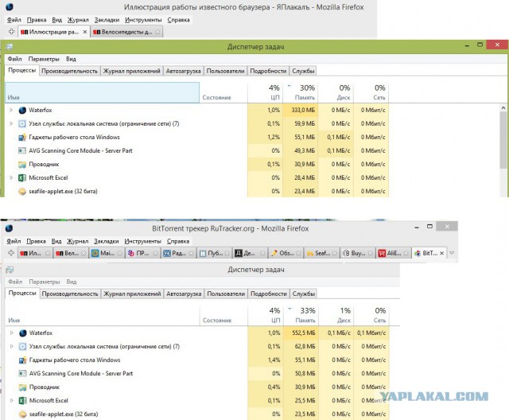Click Waterfox process icon in 552,5 МБ row
This screenshot has height=420, width=509.
(23, 333)
